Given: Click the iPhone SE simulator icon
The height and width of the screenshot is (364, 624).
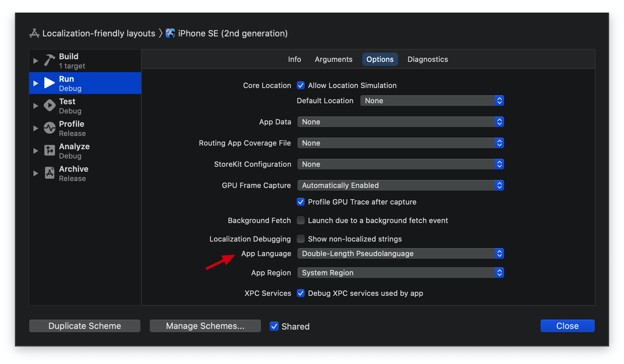Looking at the screenshot, I should (x=170, y=33).
